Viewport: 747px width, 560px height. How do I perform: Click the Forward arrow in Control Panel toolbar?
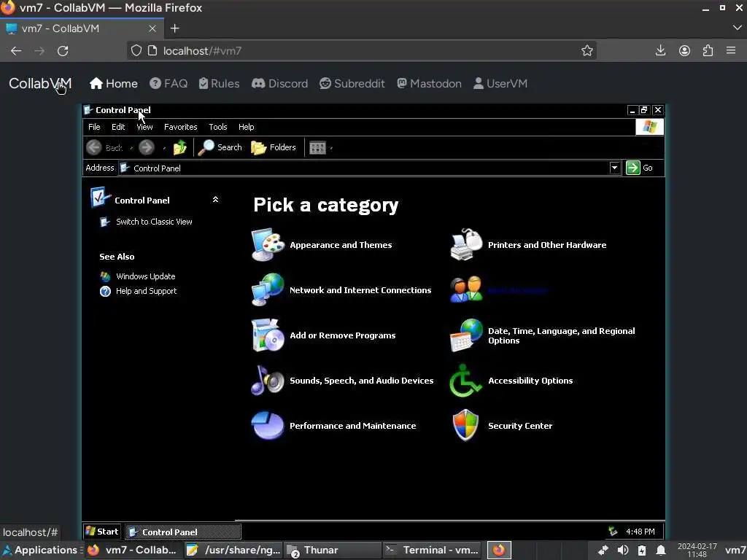coord(146,147)
